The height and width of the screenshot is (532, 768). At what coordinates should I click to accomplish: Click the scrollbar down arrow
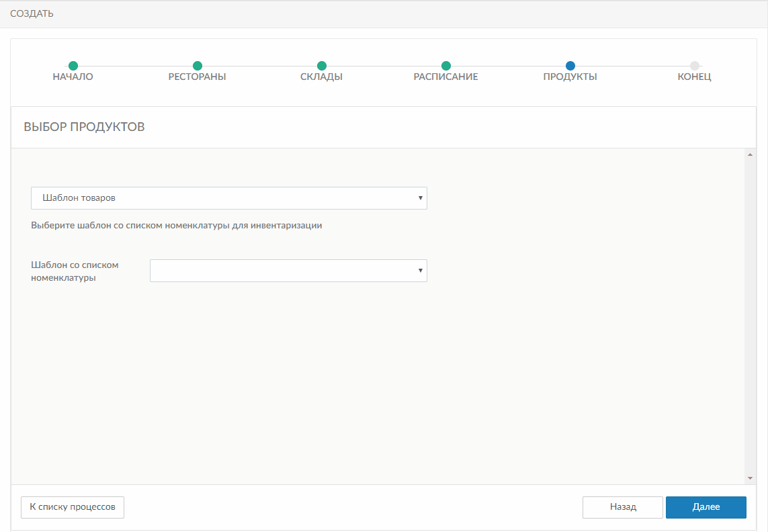pyautogui.click(x=750, y=478)
